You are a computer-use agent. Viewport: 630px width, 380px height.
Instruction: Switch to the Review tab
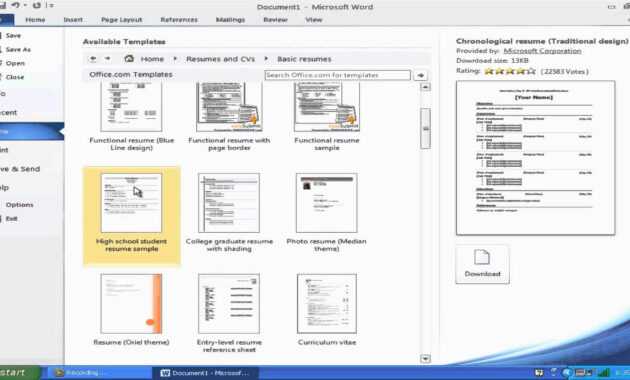click(275, 20)
